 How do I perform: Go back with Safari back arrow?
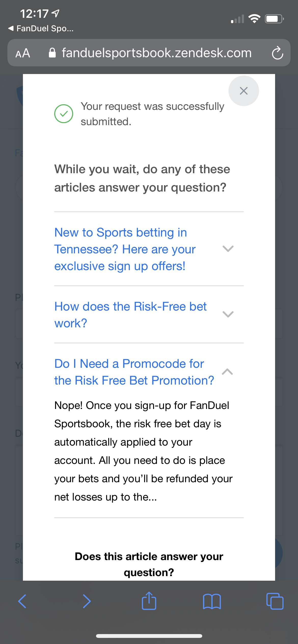pos(22,601)
